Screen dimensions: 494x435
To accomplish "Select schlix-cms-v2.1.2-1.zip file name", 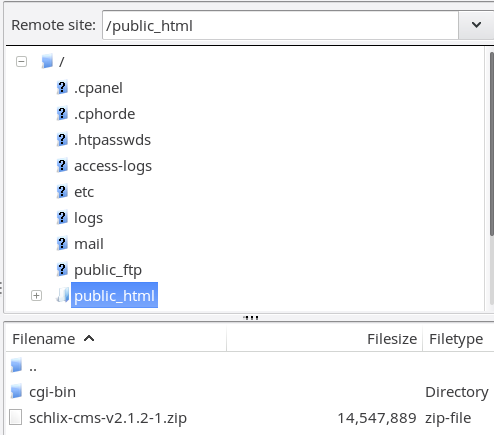I will [x=108, y=418].
